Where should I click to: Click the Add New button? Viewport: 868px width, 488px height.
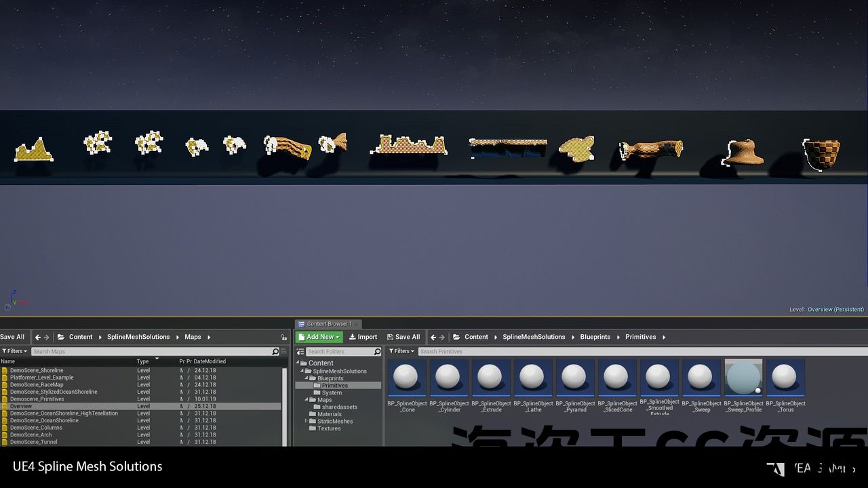click(319, 337)
